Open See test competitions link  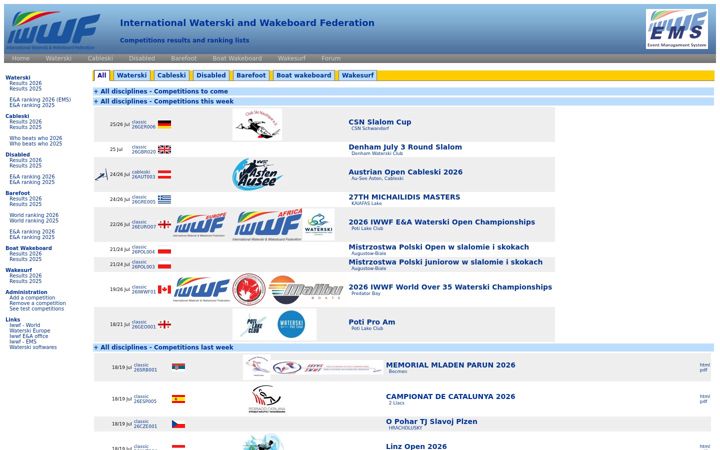[x=37, y=309]
